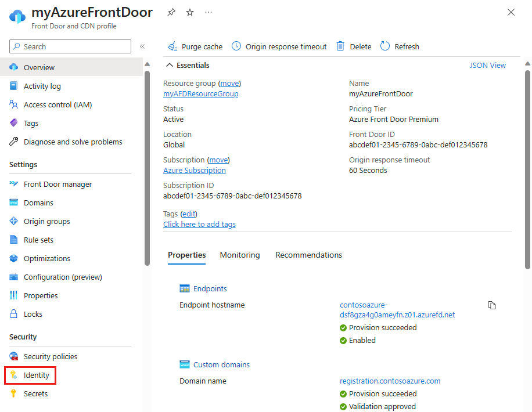Pin myAzureFrontDoor to dashboard
Screen dimensions: 532x412
[x=171, y=13]
